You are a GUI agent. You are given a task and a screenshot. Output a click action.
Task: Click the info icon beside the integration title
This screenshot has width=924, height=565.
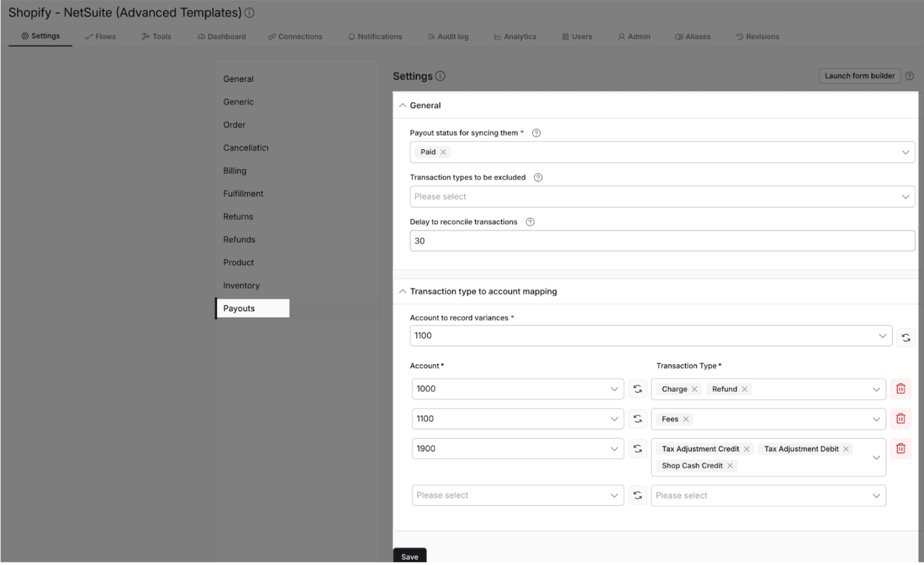[250, 13]
